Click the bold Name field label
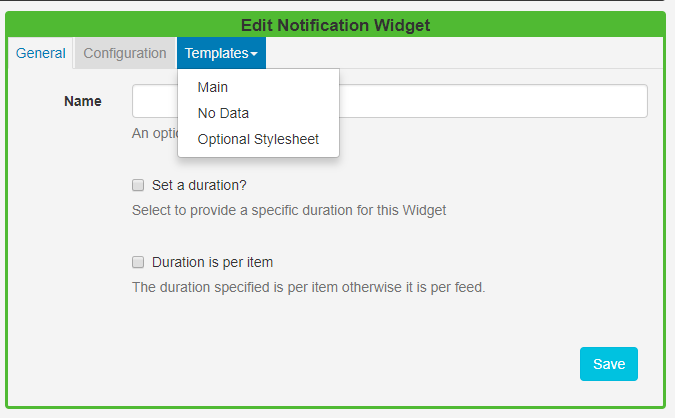The image size is (675, 418). (x=83, y=101)
